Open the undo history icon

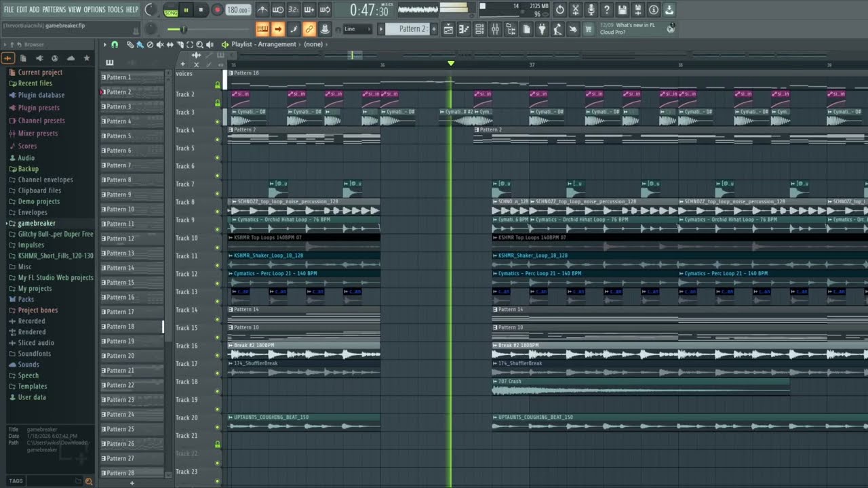click(x=559, y=9)
